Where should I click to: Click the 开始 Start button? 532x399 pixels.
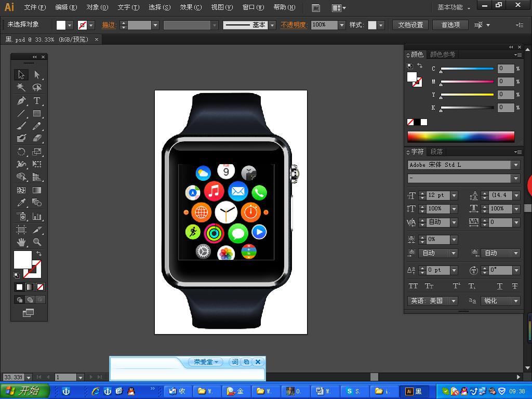tap(24, 391)
